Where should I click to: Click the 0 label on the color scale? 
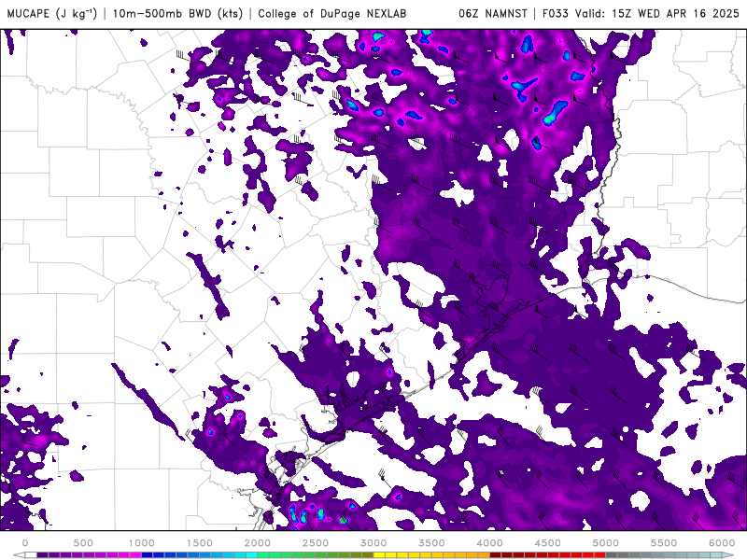[25, 543]
